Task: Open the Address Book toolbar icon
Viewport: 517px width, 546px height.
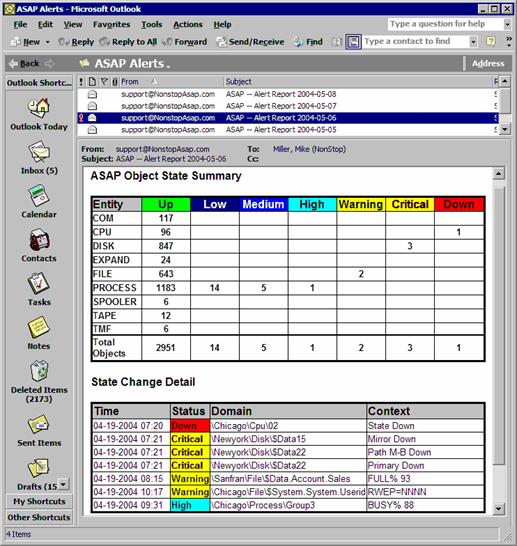Action: (x=336, y=42)
